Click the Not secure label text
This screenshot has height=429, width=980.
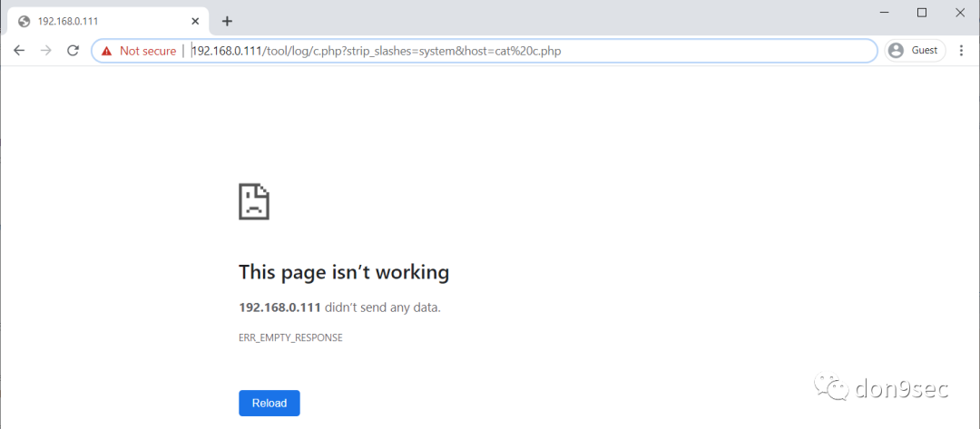[x=148, y=51]
